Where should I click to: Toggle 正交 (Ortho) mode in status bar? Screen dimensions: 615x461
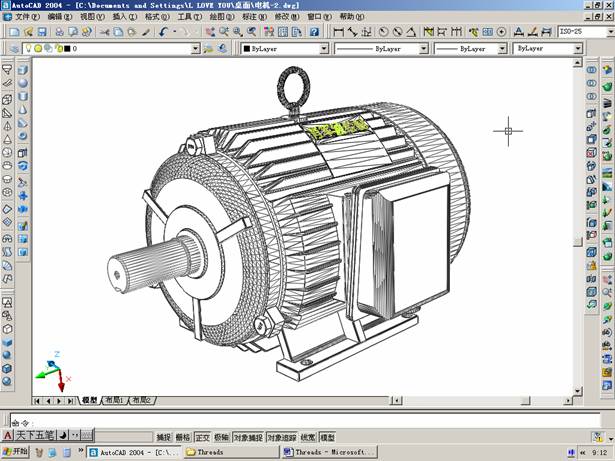click(x=202, y=437)
